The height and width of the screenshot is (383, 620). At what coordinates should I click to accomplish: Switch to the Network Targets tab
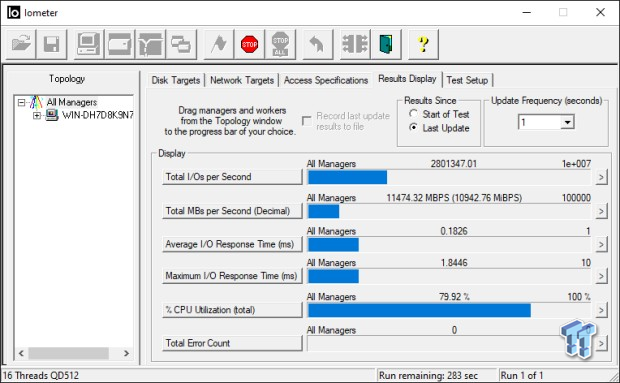(242, 80)
